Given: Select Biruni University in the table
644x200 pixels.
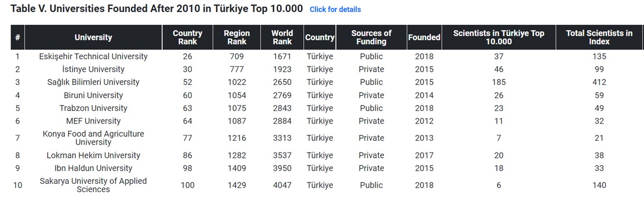Looking at the screenshot, I should click(93, 95).
